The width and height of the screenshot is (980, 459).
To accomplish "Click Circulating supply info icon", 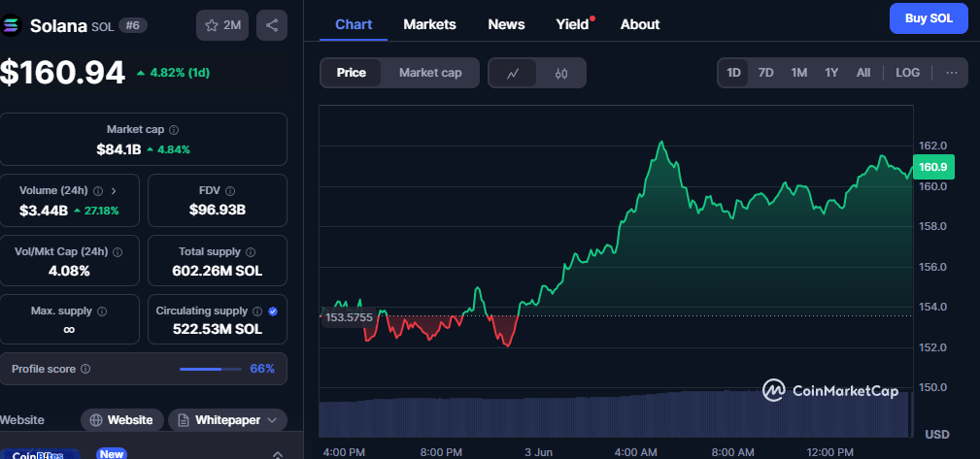I will point(257,311).
